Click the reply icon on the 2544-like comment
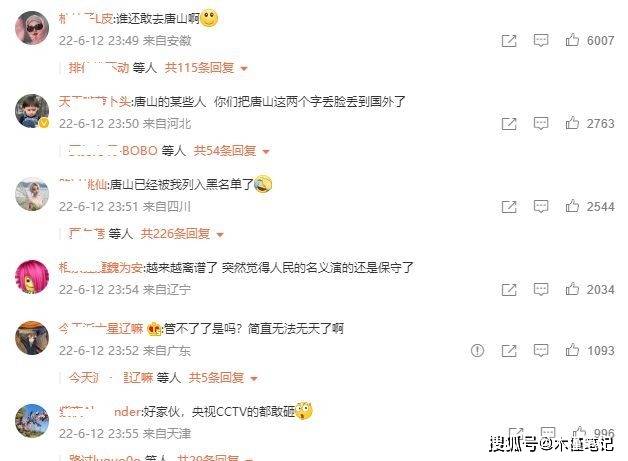The width and height of the screenshot is (628, 461). [541, 206]
